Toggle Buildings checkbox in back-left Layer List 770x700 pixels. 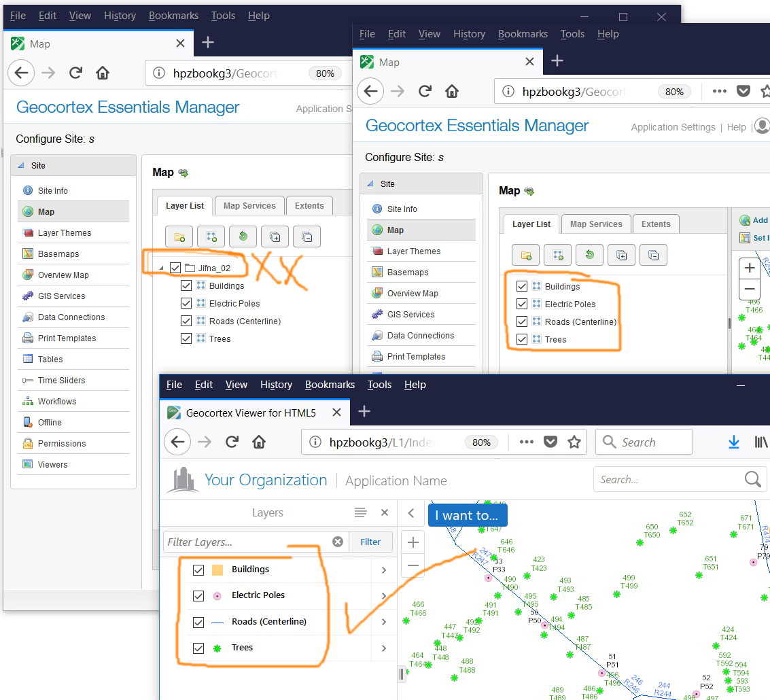186,285
